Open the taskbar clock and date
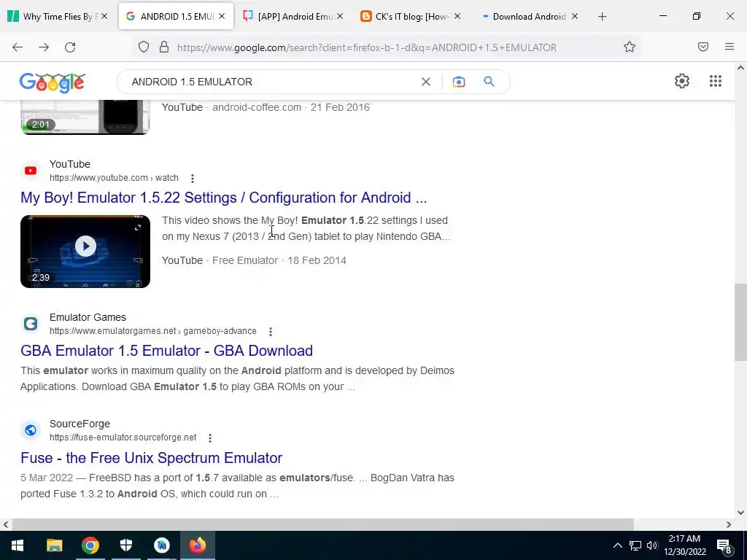The height and width of the screenshot is (560, 747). click(684, 545)
